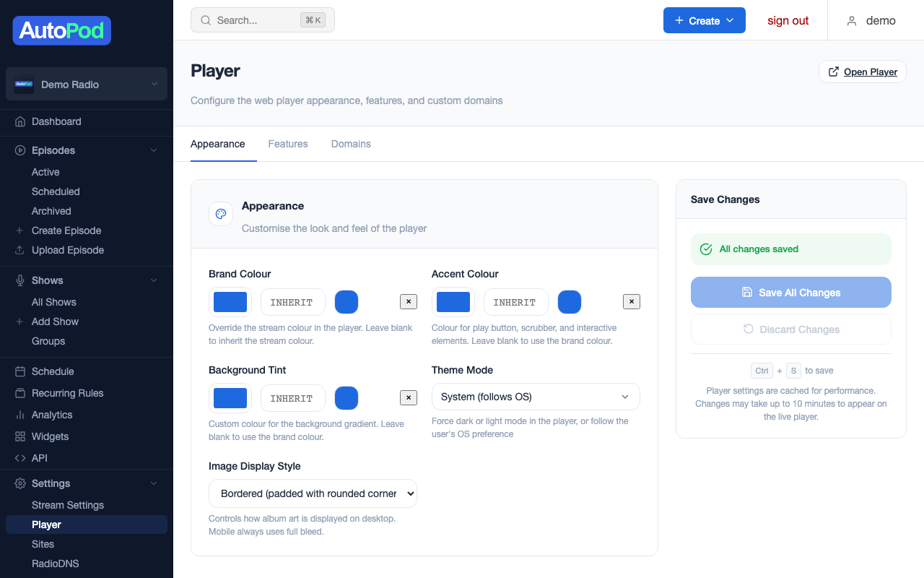Click the Accent Colour swatch
The width and height of the screenshot is (924, 578).
pyautogui.click(x=453, y=301)
